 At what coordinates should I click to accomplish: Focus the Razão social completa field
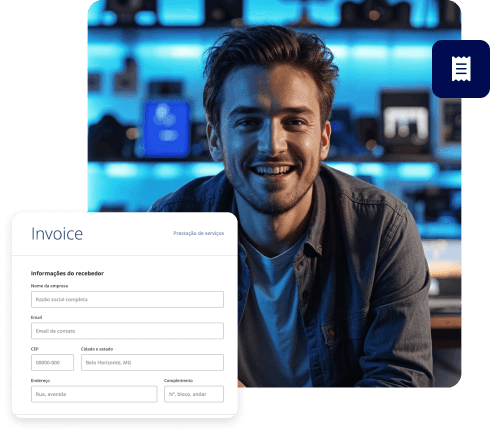coord(127,299)
